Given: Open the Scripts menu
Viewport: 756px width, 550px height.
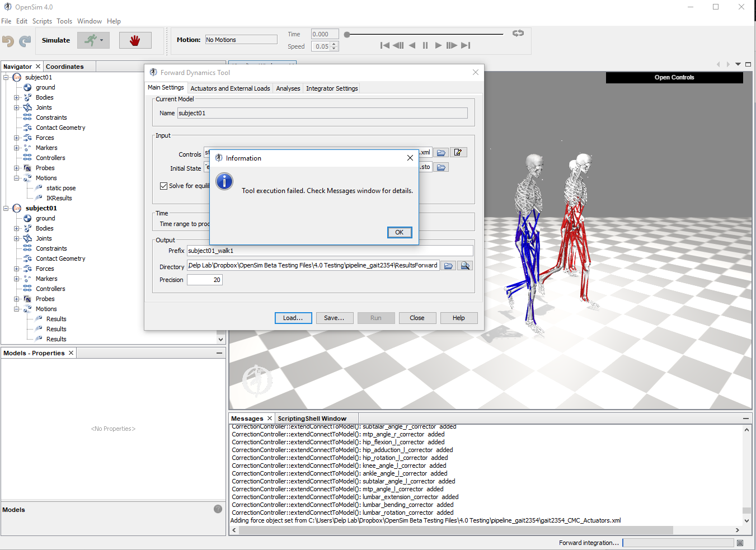Looking at the screenshot, I should point(42,21).
